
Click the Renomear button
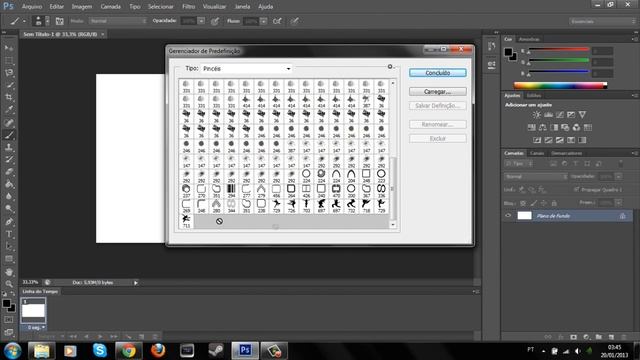click(438, 124)
